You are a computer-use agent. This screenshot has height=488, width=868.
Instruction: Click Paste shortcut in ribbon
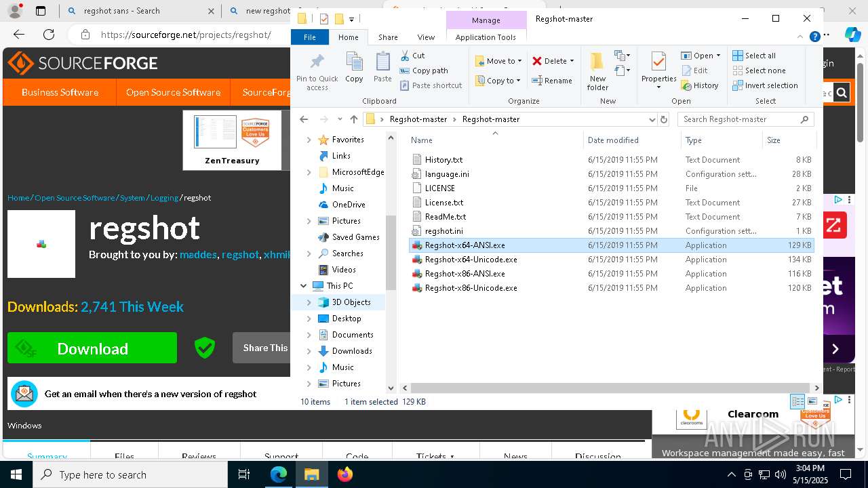pyautogui.click(x=431, y=85)
